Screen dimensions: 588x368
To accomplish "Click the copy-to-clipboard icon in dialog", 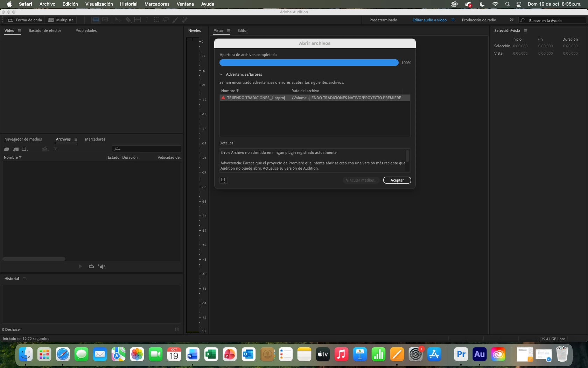I will coord(223,180).
